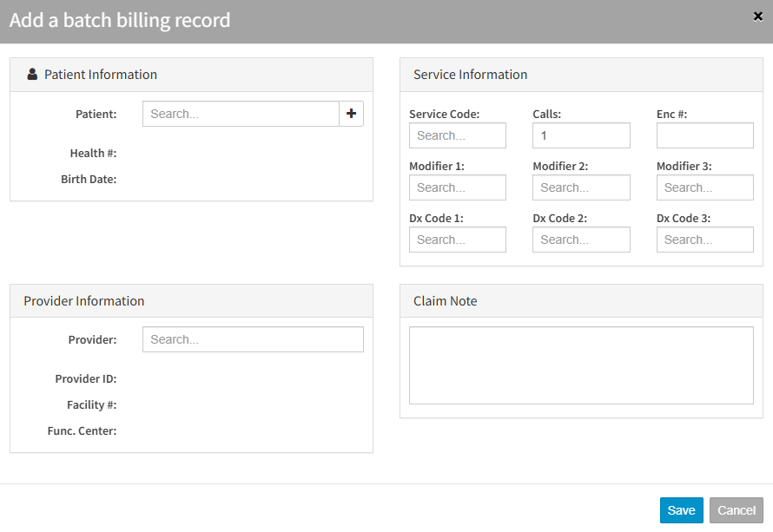Click the Health # label
The image size is (773, 532).
click(93, 154)
